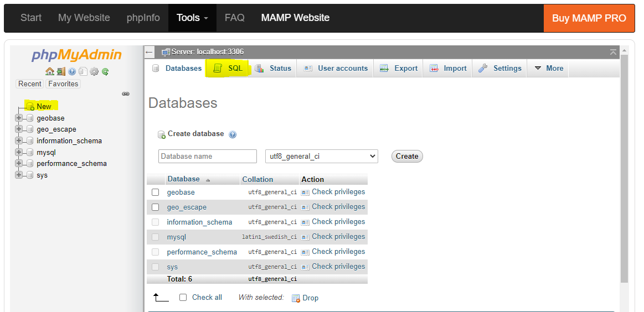Image resolution: width=644 pixels, height=312 pixels.
Task: Sort by the Collation column header
Action: click(257, 179)
